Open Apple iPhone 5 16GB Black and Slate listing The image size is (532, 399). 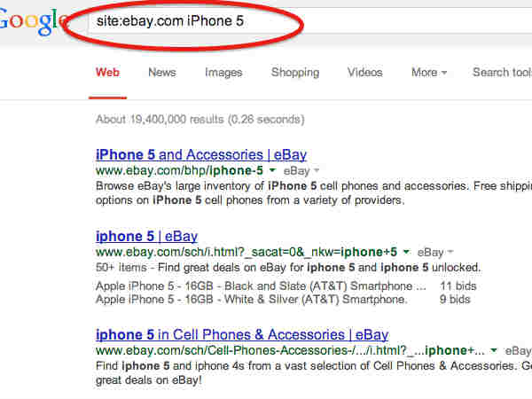261,286
